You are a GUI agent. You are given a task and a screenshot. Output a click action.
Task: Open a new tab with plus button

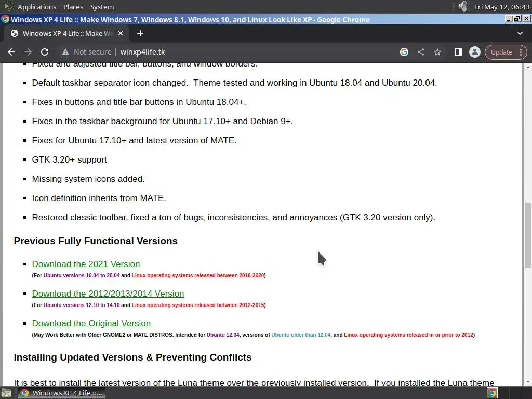point(140,33)
